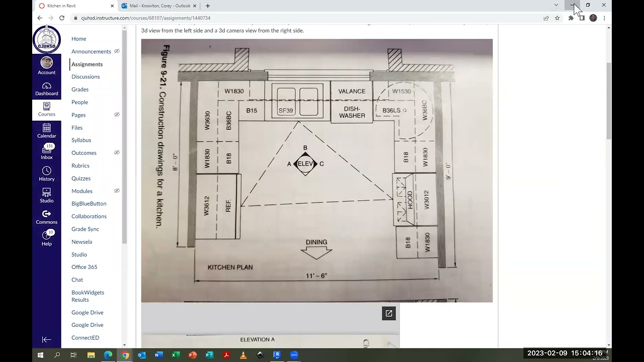The height and width of the screenshot is (362, 644).
Task: Open a new browser tab
Action: click(x=208, y=6)
